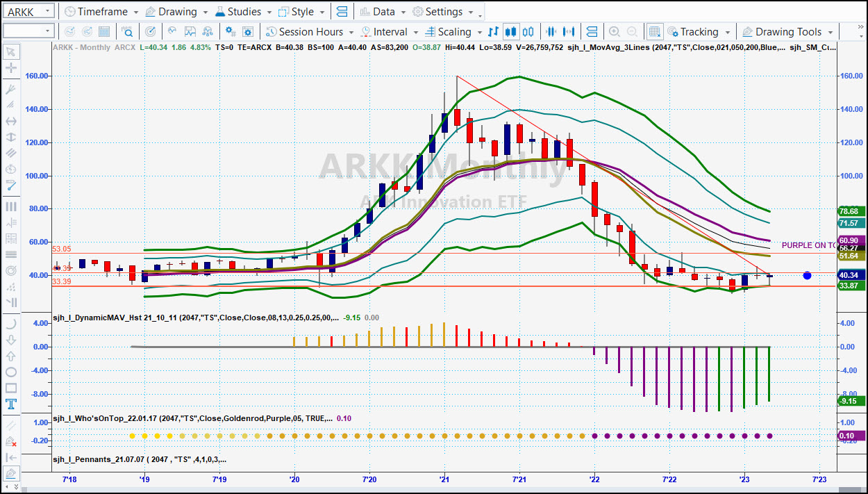Click the calendar grid icon in toolbar
Viewport: 868px width, 494px height.
(x=103, y=31)
